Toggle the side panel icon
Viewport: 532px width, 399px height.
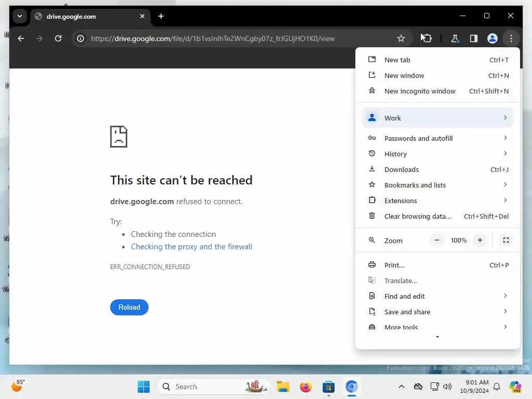(474, 38)
